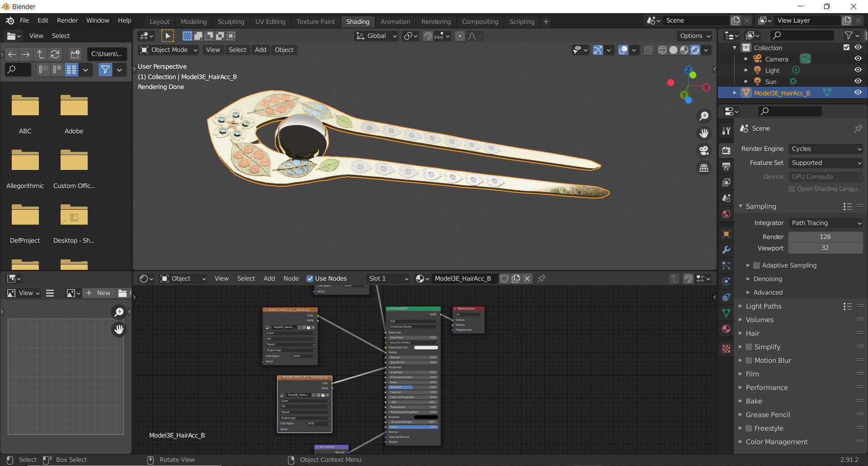Toggle the camera view icon in viewport

(704, 151)
